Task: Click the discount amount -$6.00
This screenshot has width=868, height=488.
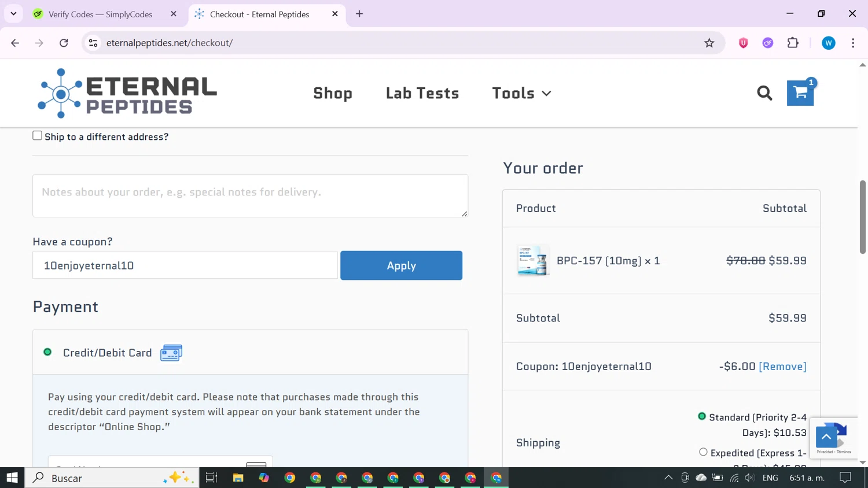Action: (x=737, y=367)
